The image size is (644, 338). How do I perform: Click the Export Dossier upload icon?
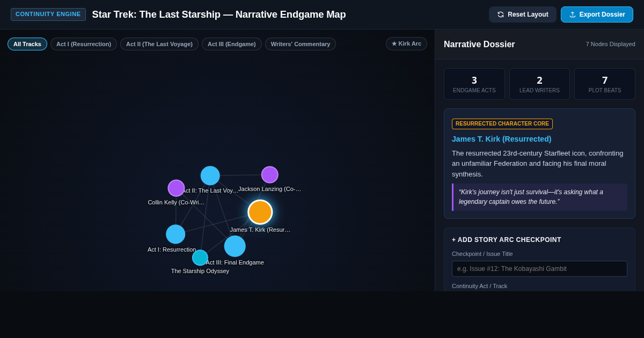(573, 14)
